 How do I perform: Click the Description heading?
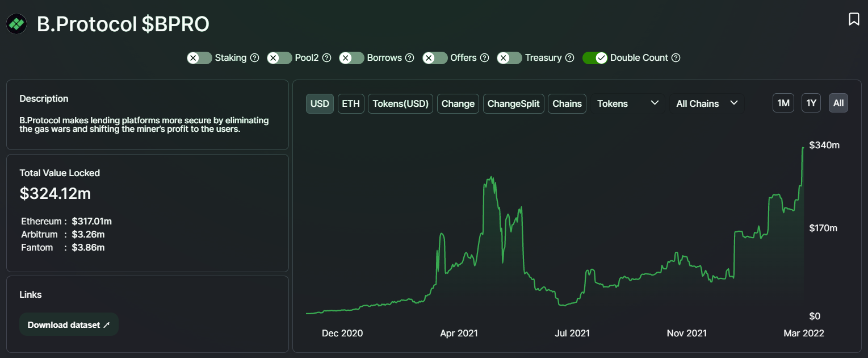tap(44, 98)
